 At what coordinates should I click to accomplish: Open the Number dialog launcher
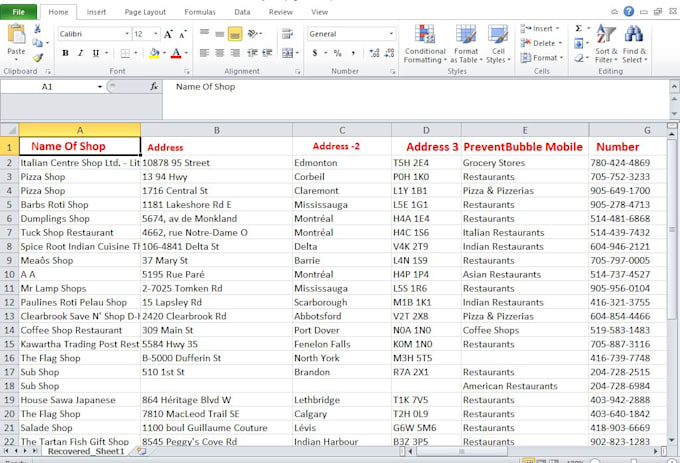point(392,72)
